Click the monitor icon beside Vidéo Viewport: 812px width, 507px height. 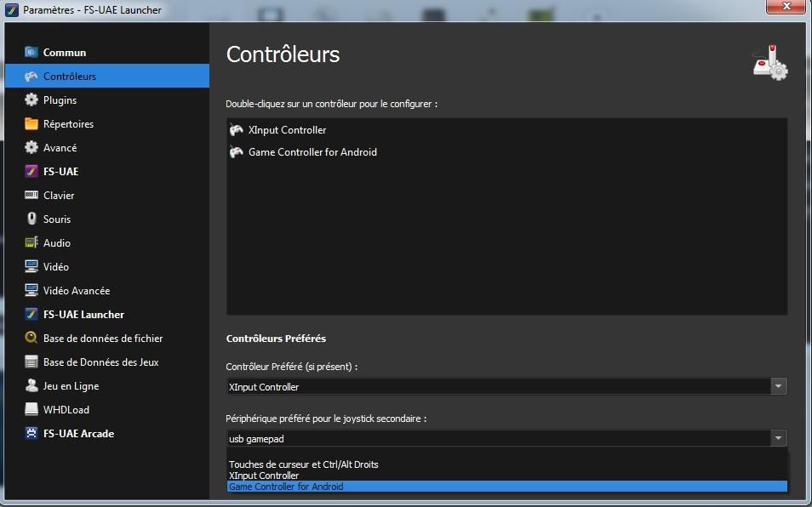click(x=31, y=266)
